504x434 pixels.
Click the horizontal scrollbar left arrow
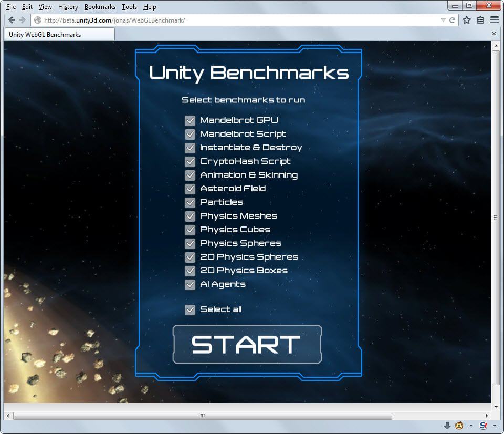[8, 416]
